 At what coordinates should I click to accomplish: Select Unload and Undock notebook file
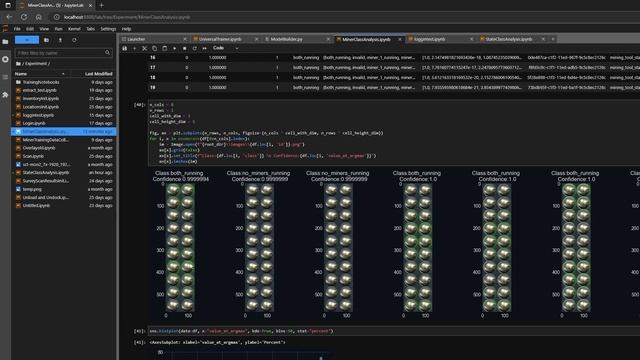pos(63,197)
